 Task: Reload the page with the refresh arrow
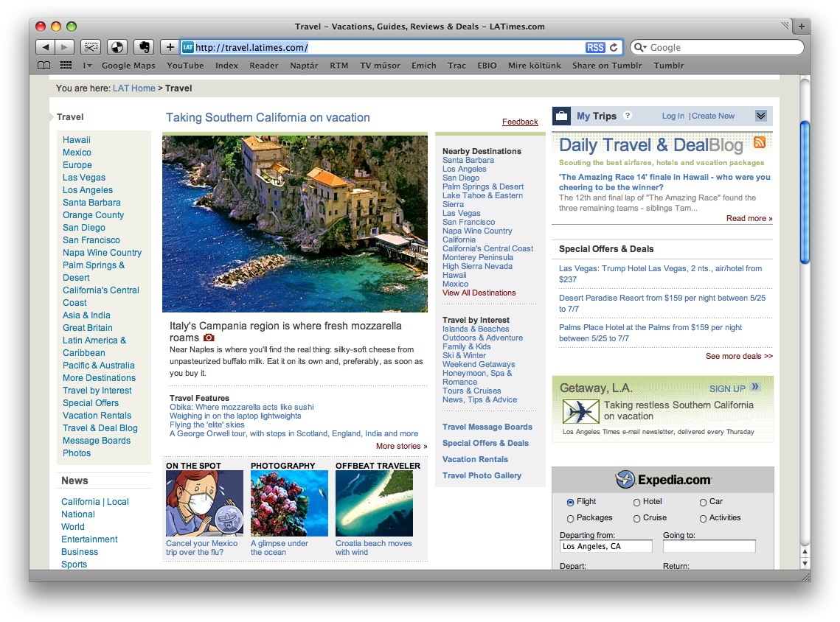click(x=614, y=47)
